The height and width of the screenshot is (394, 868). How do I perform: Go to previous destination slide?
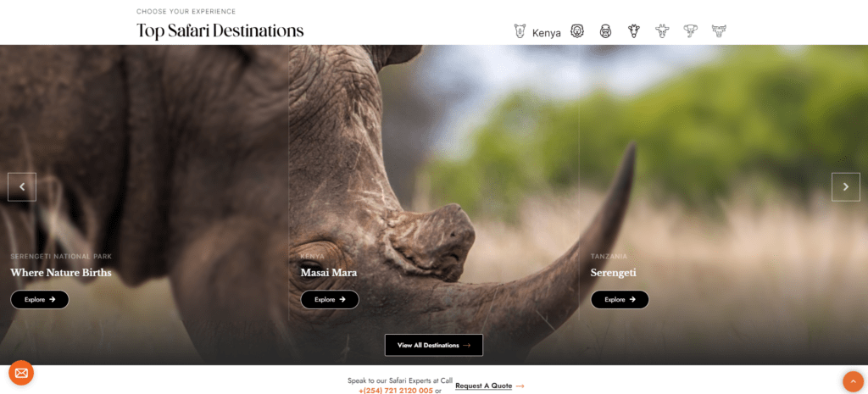click(x=22, y=187)
